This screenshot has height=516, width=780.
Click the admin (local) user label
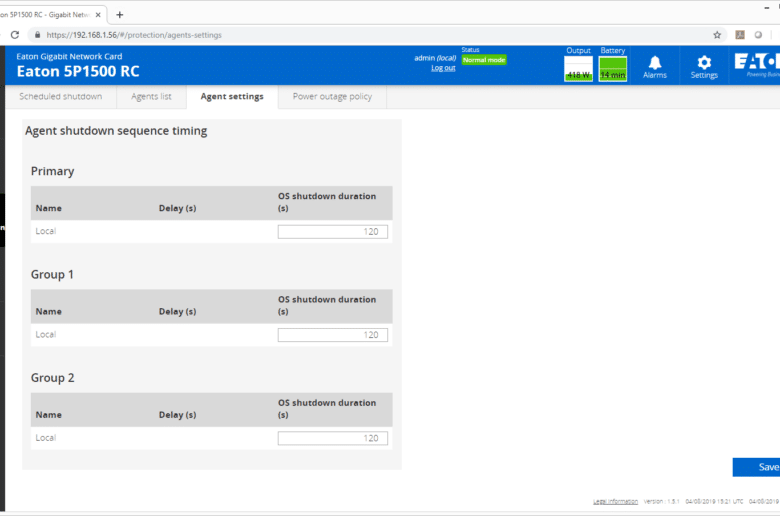click(x=435, y=58)
